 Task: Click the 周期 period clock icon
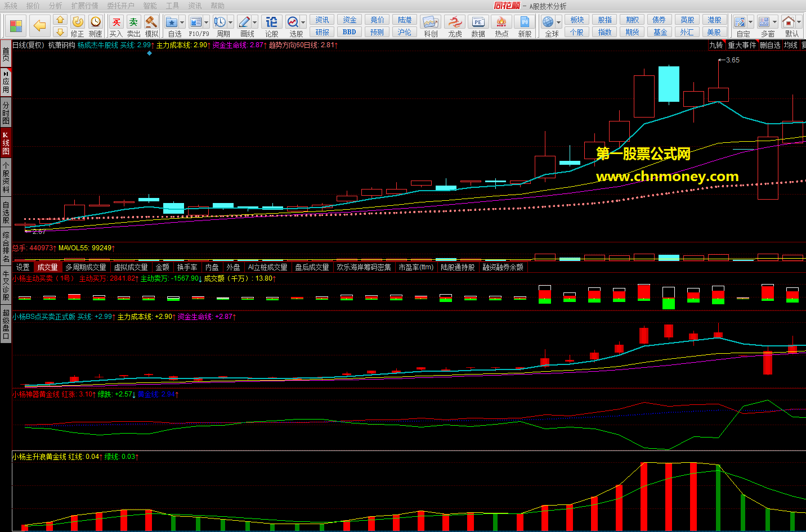coord(220,22)
